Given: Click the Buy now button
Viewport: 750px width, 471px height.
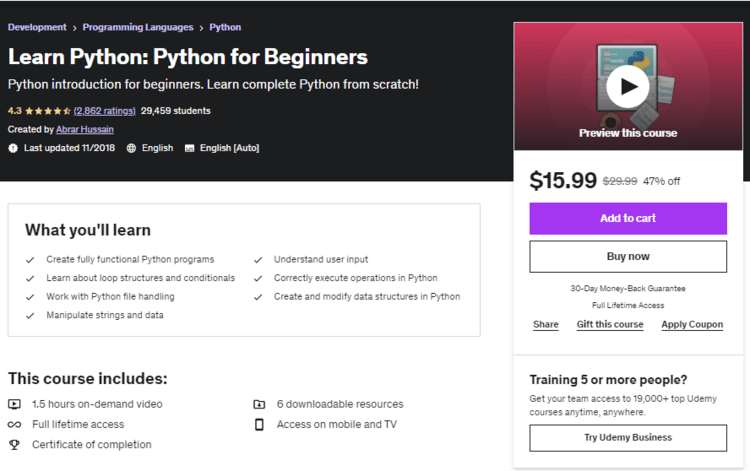Looking at the screenshot, I should [628, 257].
